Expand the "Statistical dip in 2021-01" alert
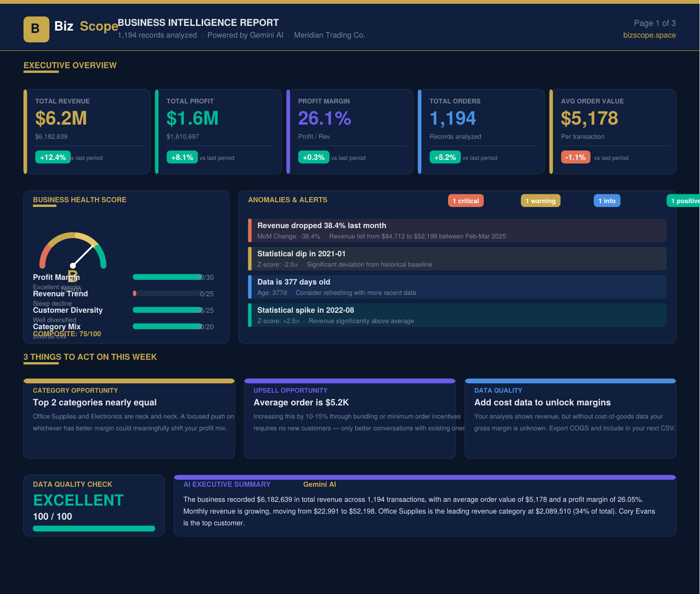Image resolution: width=700 pixels, height=594 pixels. point(457,259)
